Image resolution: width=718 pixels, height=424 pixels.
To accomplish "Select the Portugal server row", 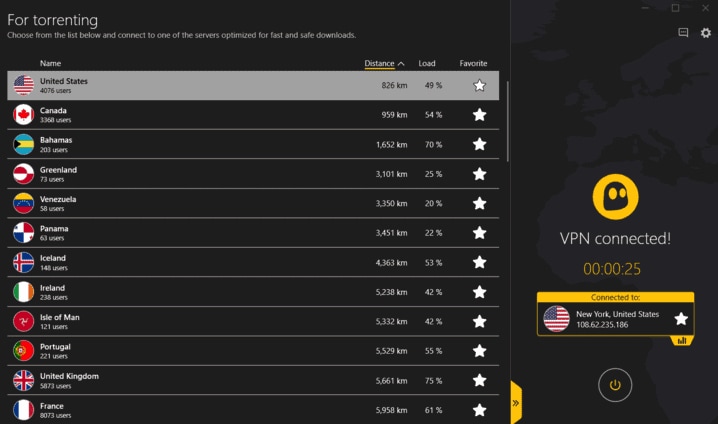I will click(x=253, y=351).
